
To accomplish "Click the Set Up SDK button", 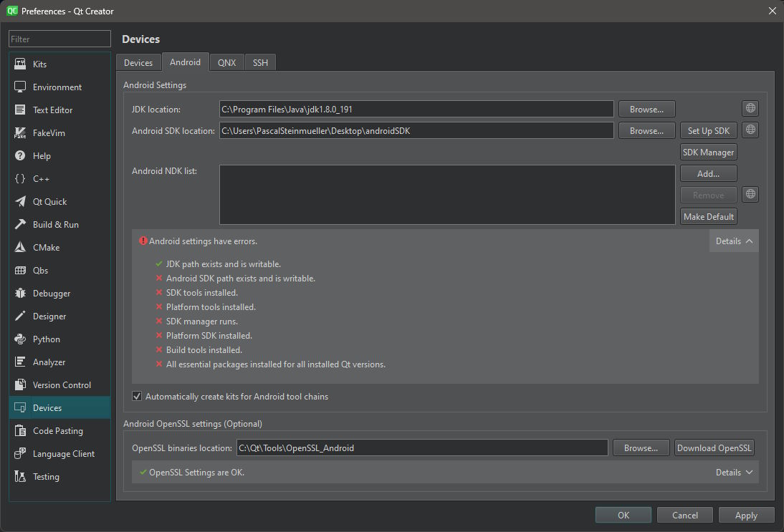I will coord(709,130).
